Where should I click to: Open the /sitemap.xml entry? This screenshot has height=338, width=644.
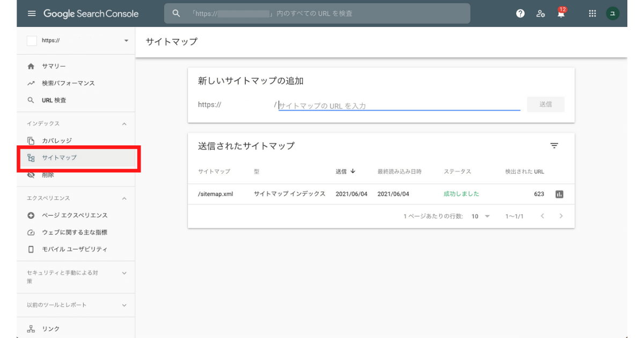tap(215, 194)
